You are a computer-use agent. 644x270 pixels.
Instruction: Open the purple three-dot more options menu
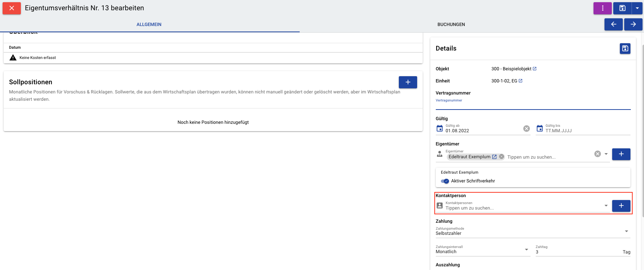(x=602, y=8)
